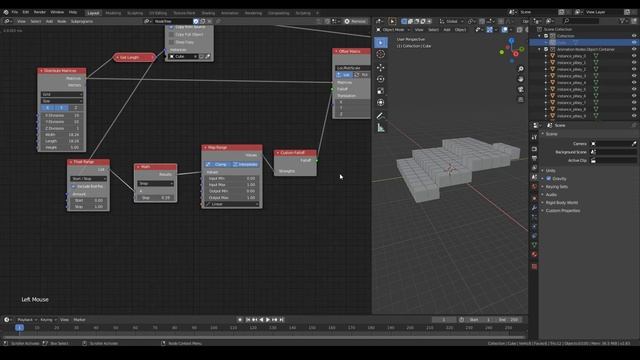640x360 pixels.
Task: Toggle Z axis button in Distribute Matrices node
Action: pyautogui.click(x=76, y=108)
